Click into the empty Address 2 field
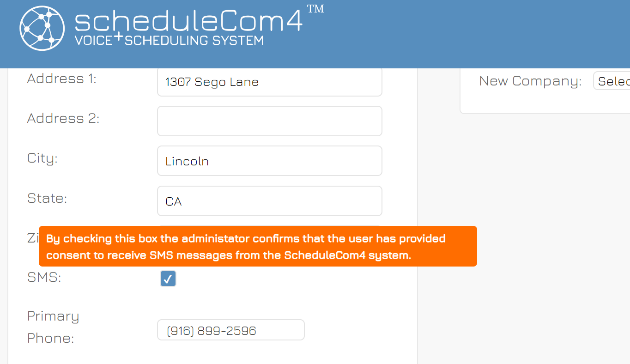 tap(270, 121)
